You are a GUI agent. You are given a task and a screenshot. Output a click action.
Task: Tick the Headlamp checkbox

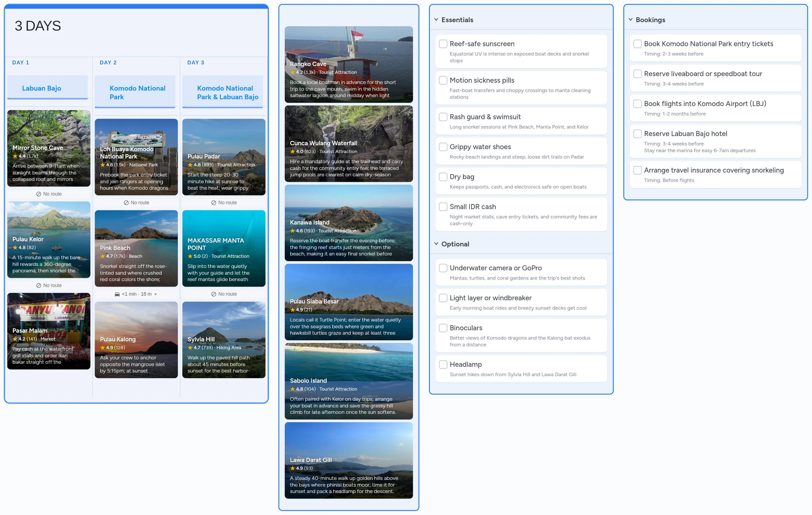[x=443, y=364]
